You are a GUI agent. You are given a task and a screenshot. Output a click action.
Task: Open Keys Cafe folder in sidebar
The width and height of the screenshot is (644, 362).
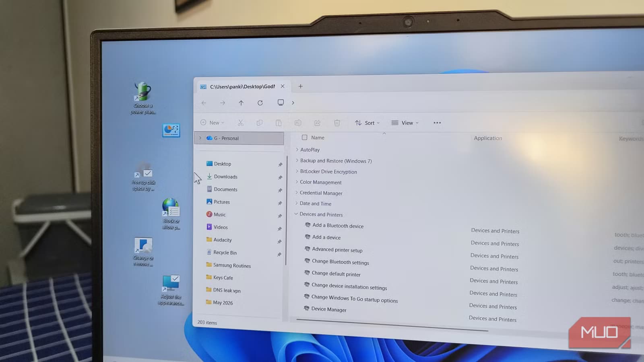(223, 278)
